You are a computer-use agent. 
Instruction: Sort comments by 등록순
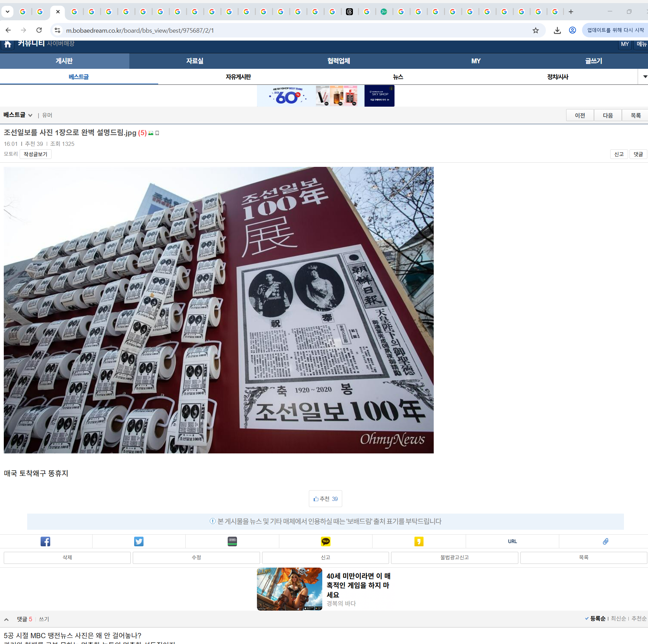[x=597, y=619]
